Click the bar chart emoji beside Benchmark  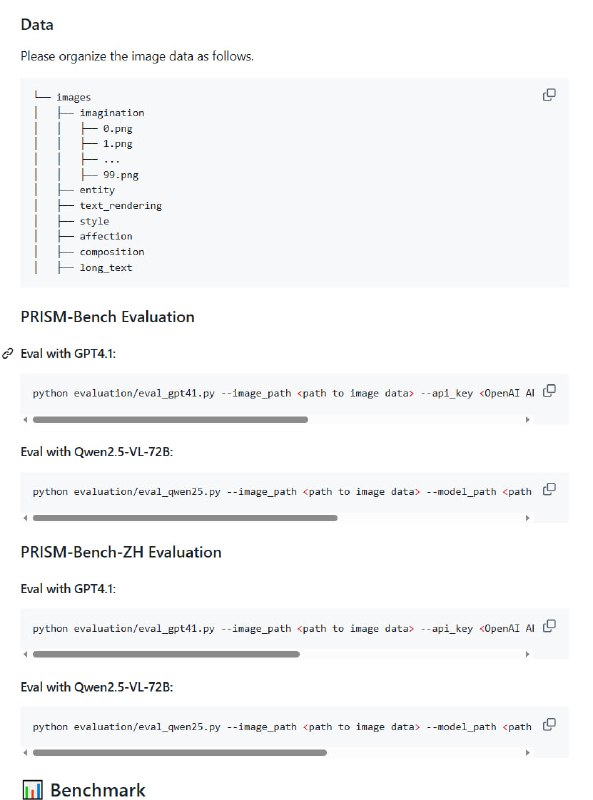coord(29,789)
